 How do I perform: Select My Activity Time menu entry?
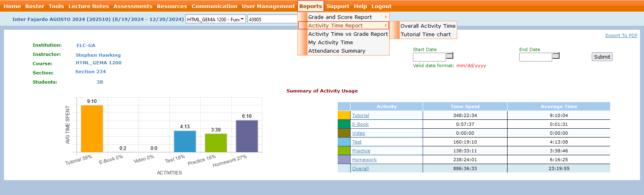(x=330, y=42)
